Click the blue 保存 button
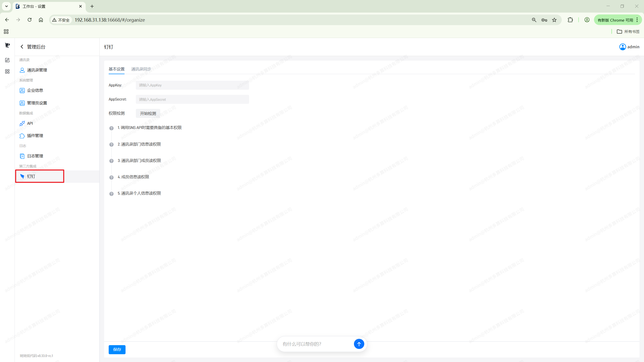644x362 pixels. (x=117, y=349)
